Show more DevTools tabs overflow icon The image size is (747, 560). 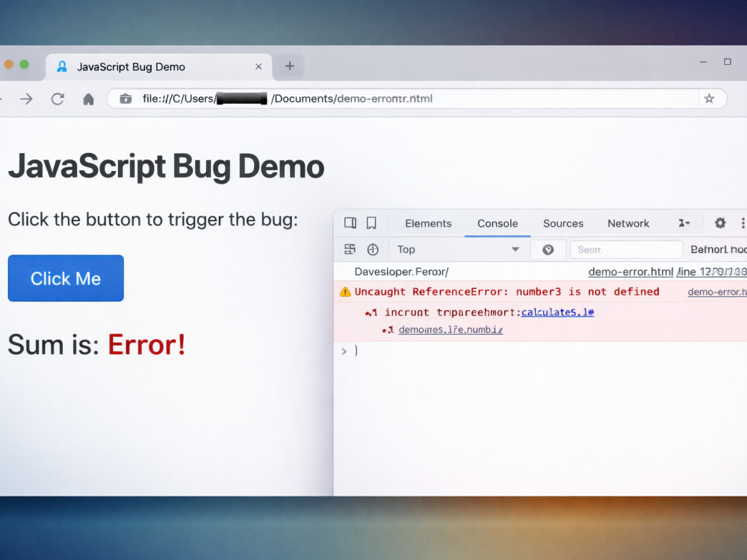coord(684,223)
